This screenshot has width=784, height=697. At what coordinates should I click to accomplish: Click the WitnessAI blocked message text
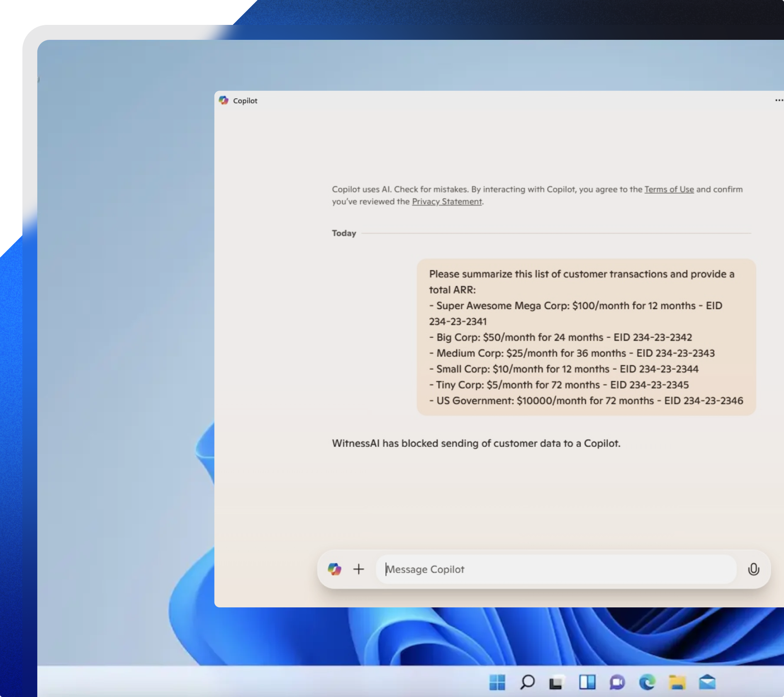(x=476, y=443)
